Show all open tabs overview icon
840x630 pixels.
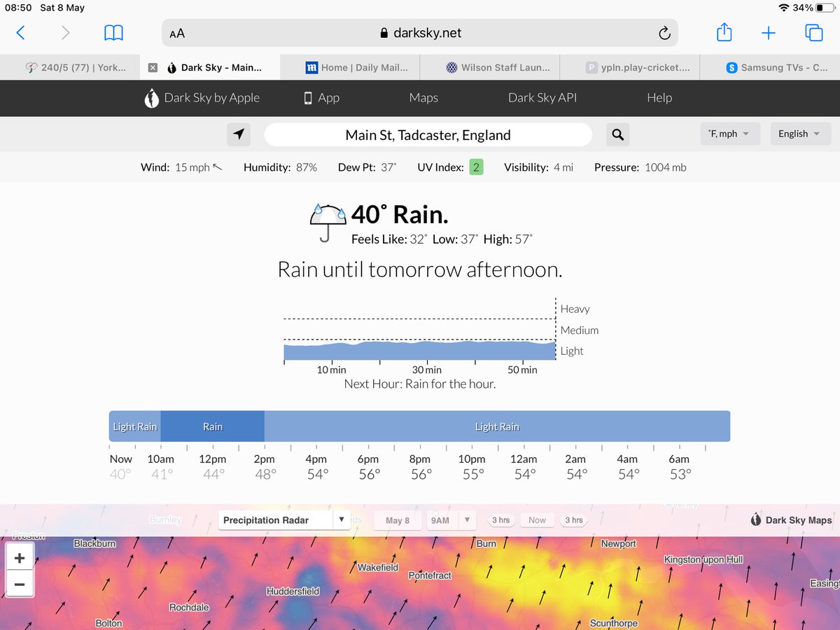pos(813,32)
